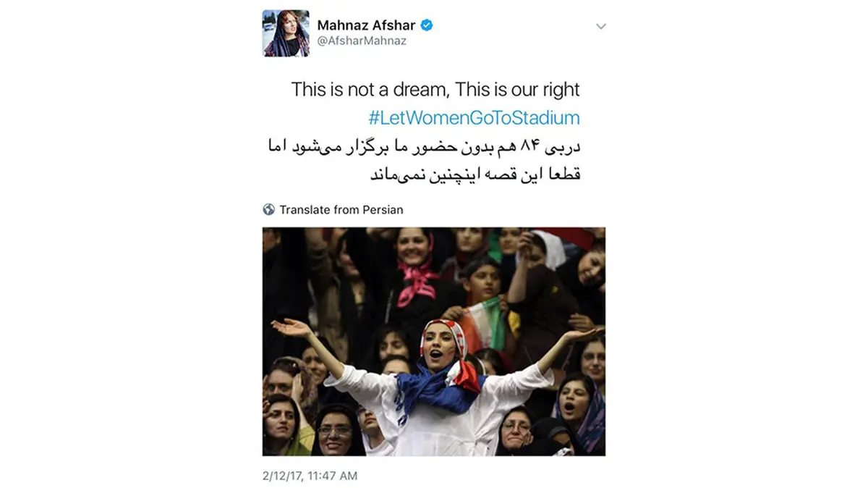Screen dimensions: 868x488
Task: Open the @AfsharMahnaz handle
Action: point(362,41)
